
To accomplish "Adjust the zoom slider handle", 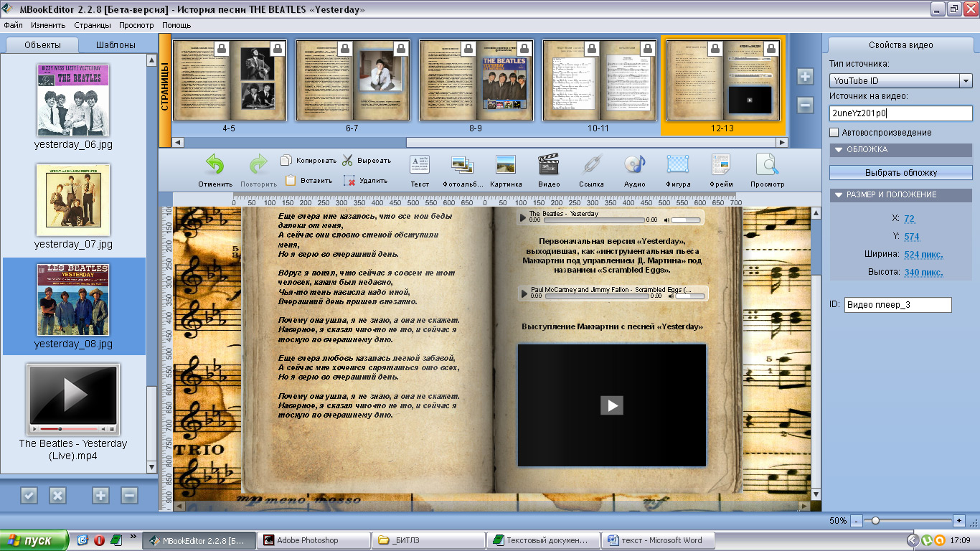I will (875, 520).
